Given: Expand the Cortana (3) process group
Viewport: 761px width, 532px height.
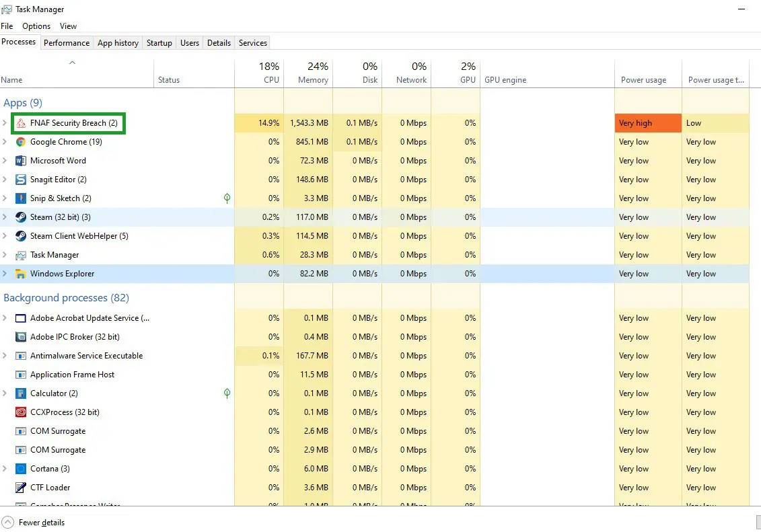Looking at the screenshot, I should (x=4, y=469).
